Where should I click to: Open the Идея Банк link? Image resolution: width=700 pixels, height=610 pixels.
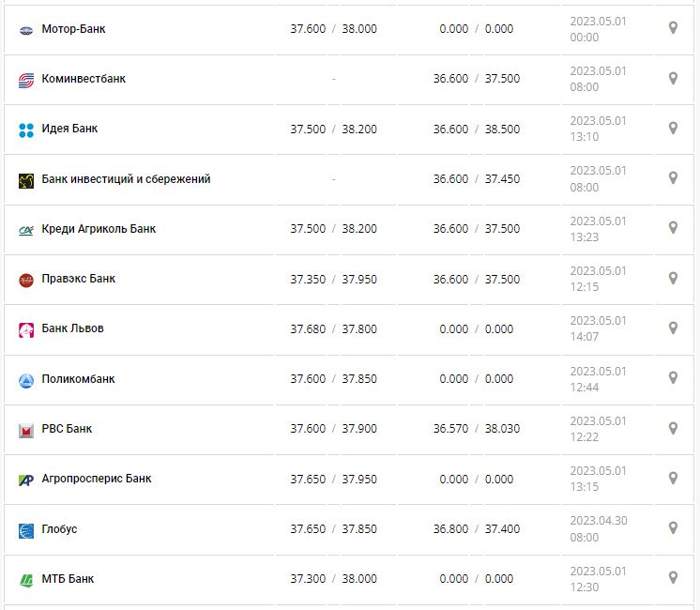69,129
